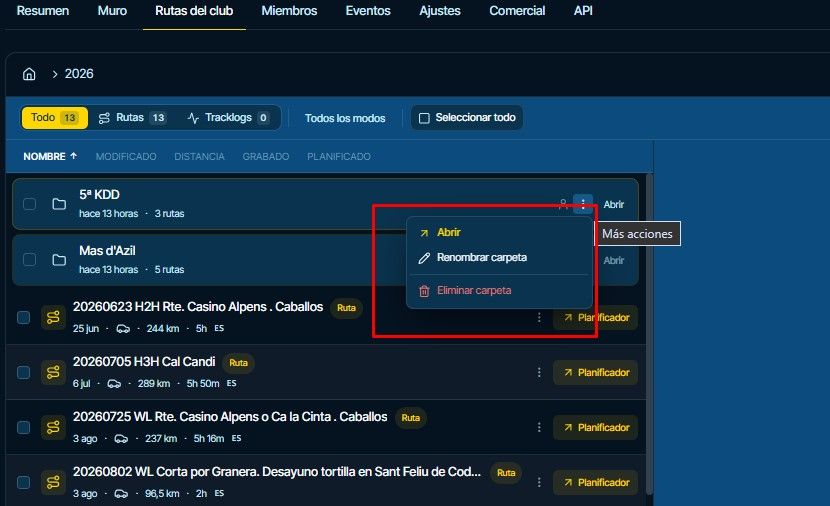The height and width of the screenshot is (506, 830).
Task: Click route icon of 20260623 H2H
Action: pos(53,317)
